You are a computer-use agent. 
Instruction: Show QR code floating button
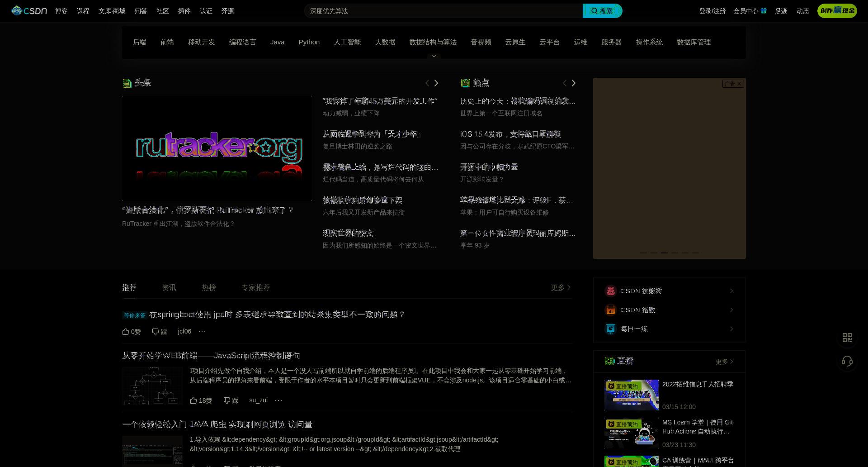[847, 338]
